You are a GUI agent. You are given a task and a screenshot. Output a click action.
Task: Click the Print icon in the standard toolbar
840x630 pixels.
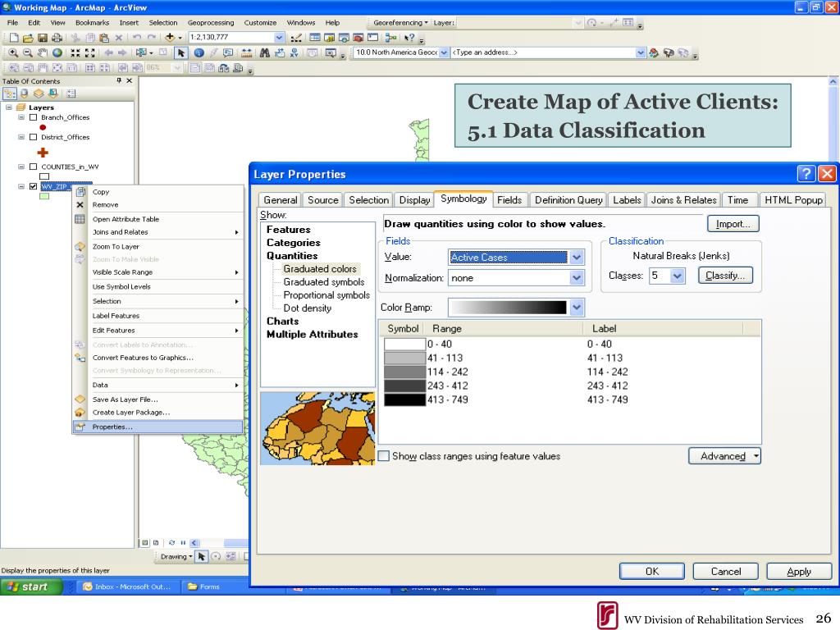tap(57, 38)
